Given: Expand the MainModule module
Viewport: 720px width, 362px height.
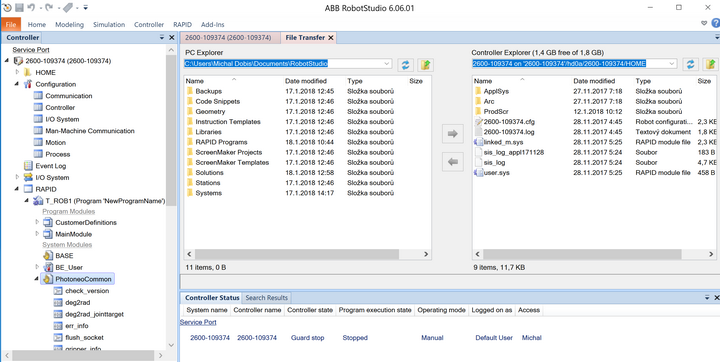Looking at the screenshot, I should tap(37, 233).
